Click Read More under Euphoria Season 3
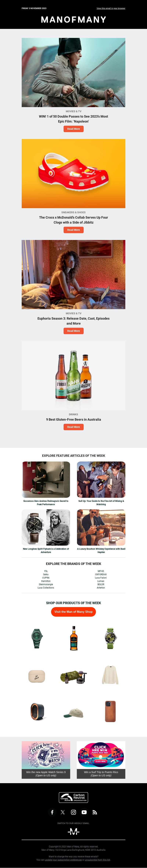The height and width of the screenshot is (868, 147). tap(73, 331)
